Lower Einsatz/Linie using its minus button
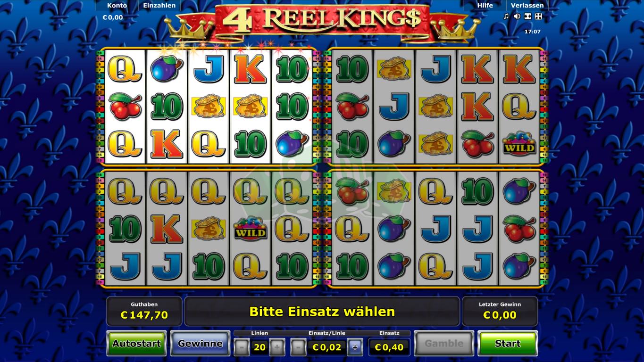This screenshot has width=644, height=362. click(x=298, y=348)
